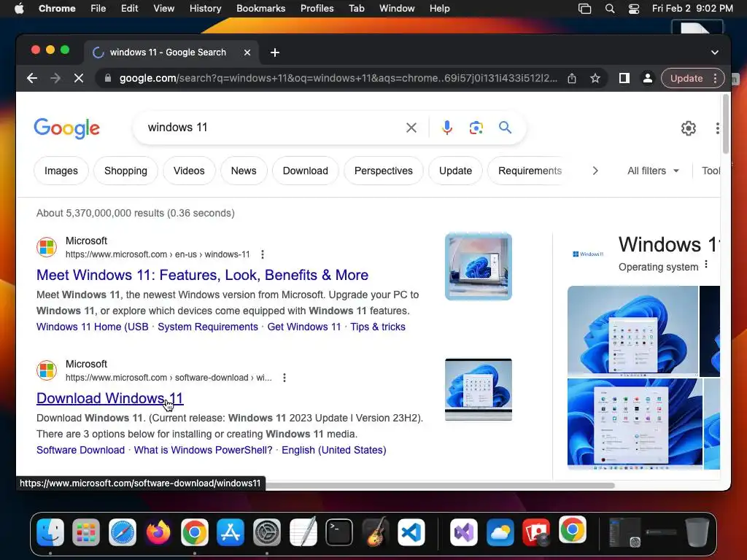Launch Firefox from the Dock
Viewport: 747px width, 560px height.
tap(158, 532)
